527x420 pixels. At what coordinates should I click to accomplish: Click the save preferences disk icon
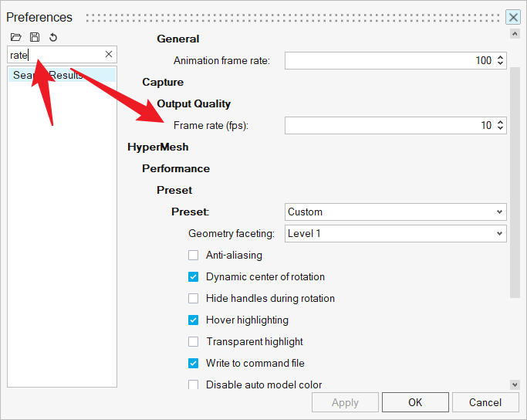tap(35, 37)
